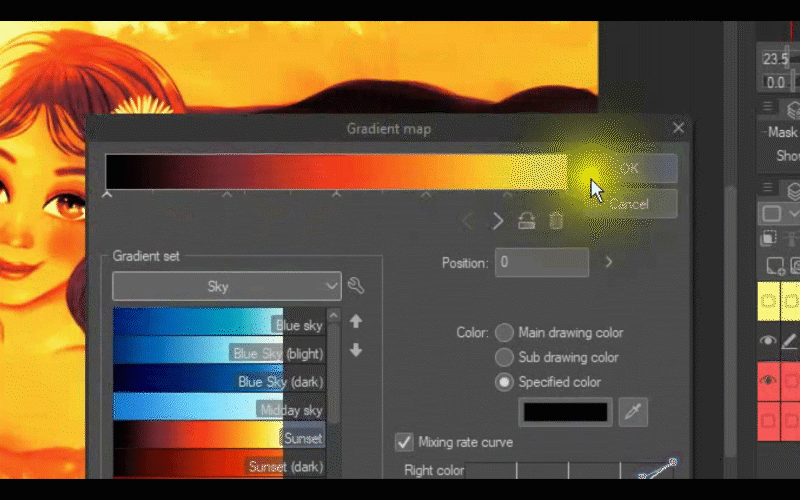This screenshot has height=500, width=800.
Task: Confirm gradient map with OK button
Action: (x=630, y=168)
